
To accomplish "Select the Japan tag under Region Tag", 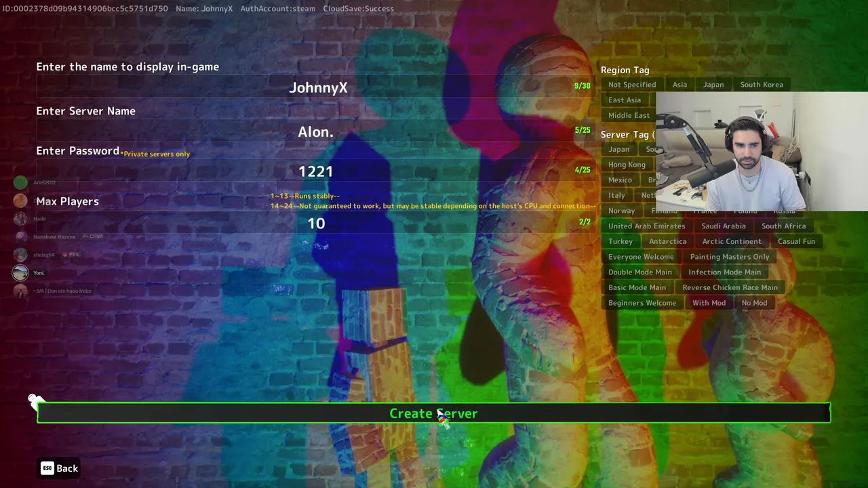I will click(713, 85).
